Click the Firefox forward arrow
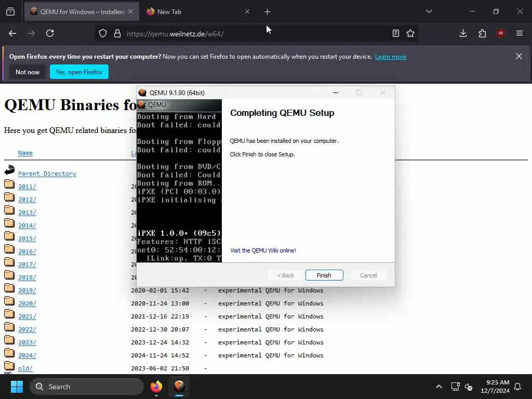Screen dimensions: 532x399 pos(31,33)
